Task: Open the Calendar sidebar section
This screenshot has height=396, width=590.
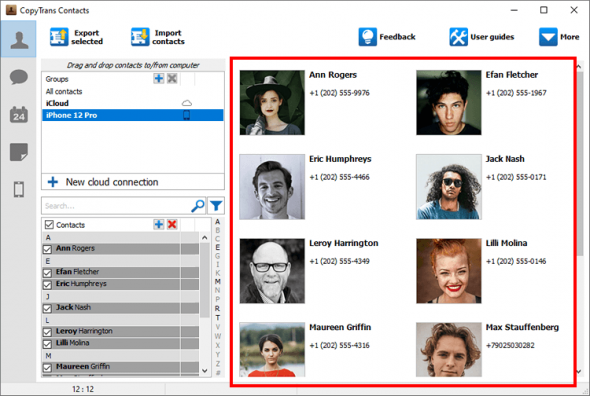Action: (x=19, y=114)
